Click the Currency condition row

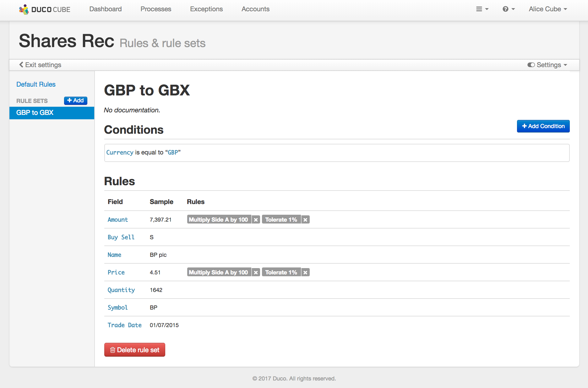click(336, 153)
